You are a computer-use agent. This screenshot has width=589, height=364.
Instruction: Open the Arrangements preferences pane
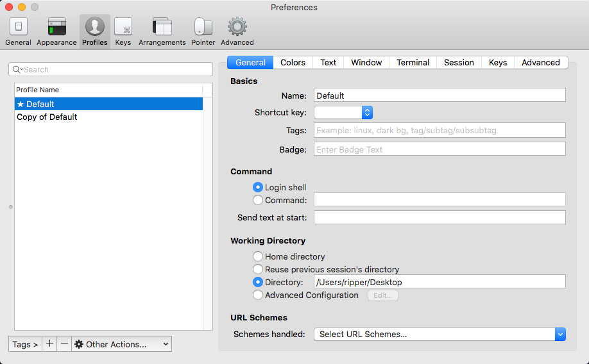[162, 31]
